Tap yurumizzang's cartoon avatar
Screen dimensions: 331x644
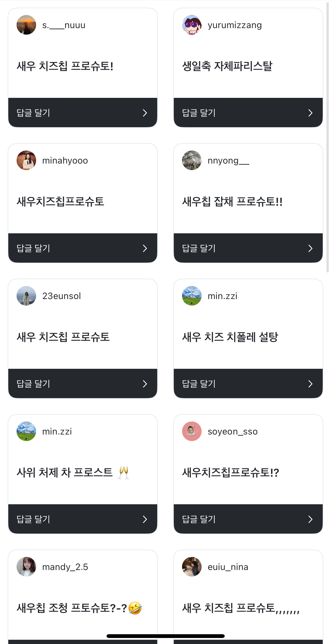[x=192, y=25]
